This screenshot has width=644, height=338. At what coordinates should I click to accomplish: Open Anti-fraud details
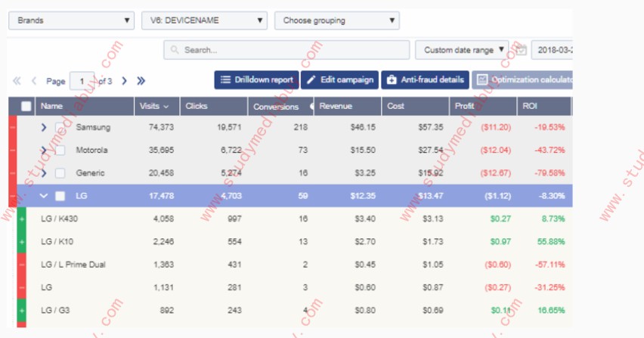tap(425, 79)
